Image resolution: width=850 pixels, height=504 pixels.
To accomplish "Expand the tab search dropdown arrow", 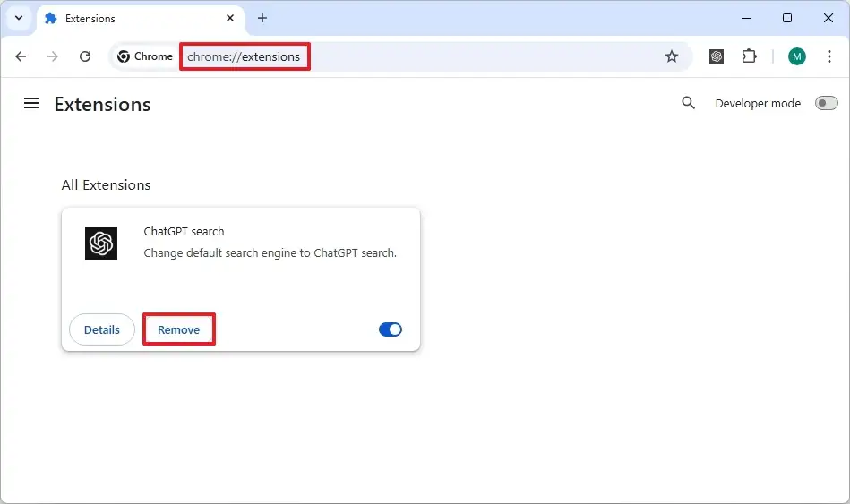I will point(19,19).
